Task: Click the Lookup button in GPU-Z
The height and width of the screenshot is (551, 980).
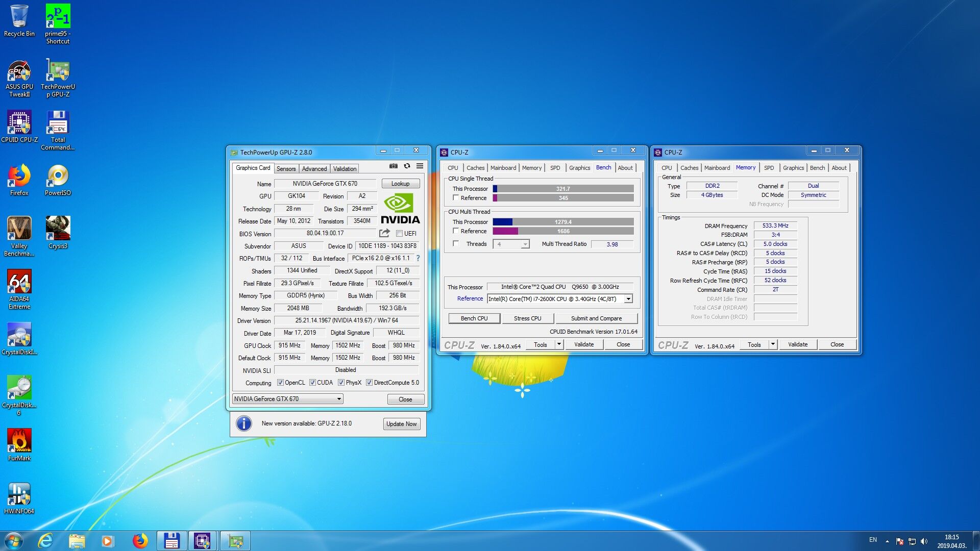Action: pyautogui.click(x=401, y=184)
